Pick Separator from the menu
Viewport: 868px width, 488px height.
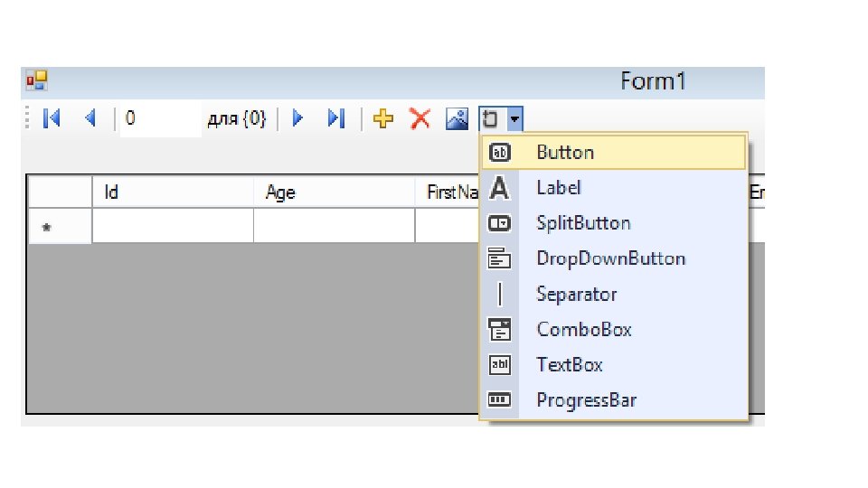coord(576,295)
